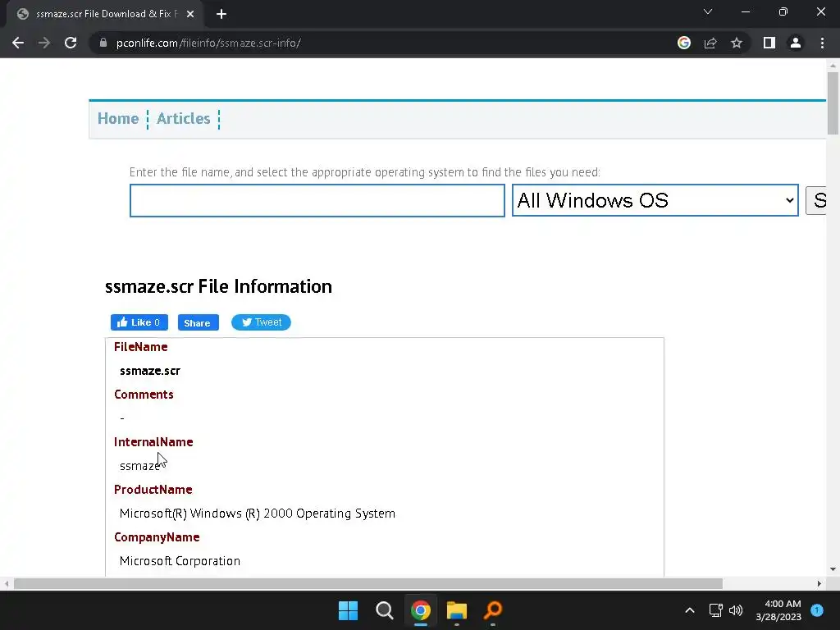
Task: Click Microsoft Corporation company value
Action: 180,561
